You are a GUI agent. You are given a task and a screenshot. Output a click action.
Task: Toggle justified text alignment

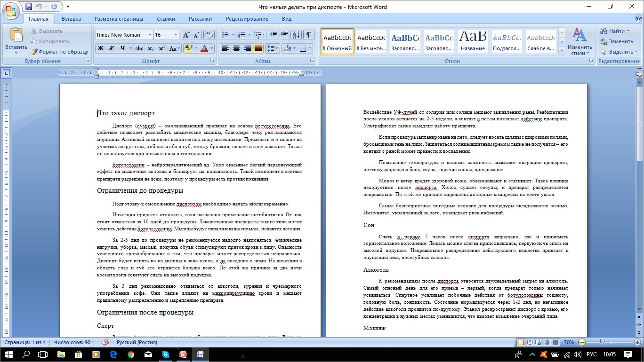point(258,48)
